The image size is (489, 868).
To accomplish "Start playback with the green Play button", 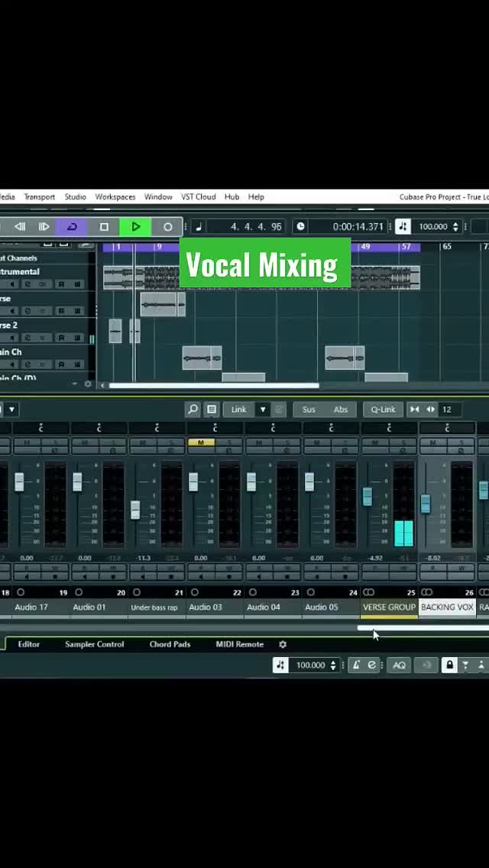I will tap(135, 226).
